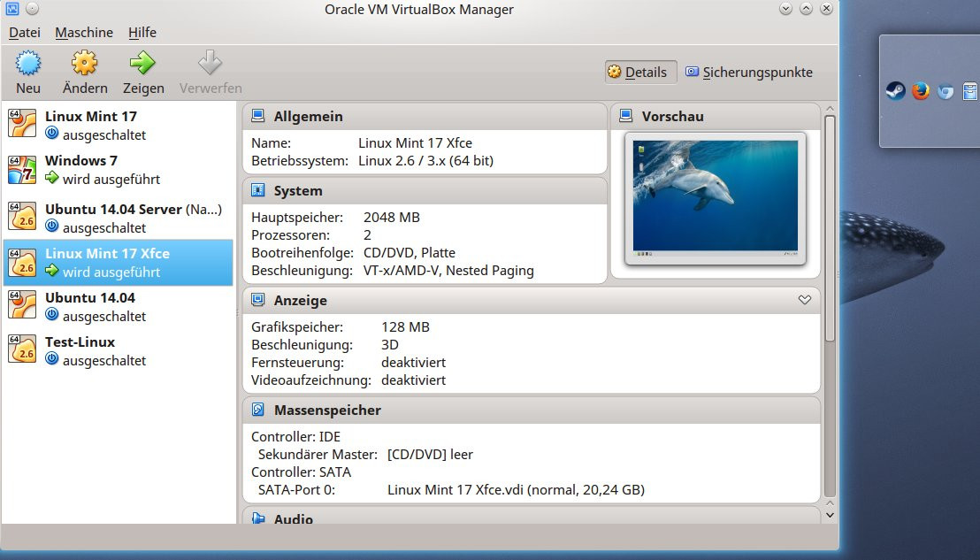Click the Linux Mint 17 Xfce.vdi disk entry
Viewport: 980px width, 560px height.
[516, 490]
